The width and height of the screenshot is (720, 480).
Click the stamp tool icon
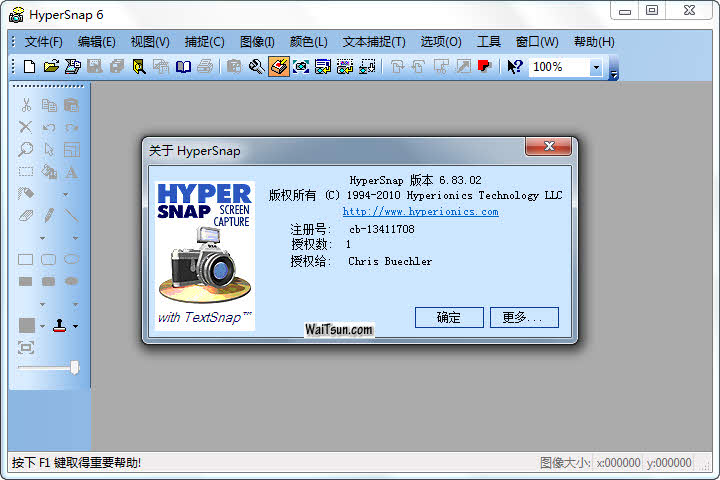(x=60, y=326)
